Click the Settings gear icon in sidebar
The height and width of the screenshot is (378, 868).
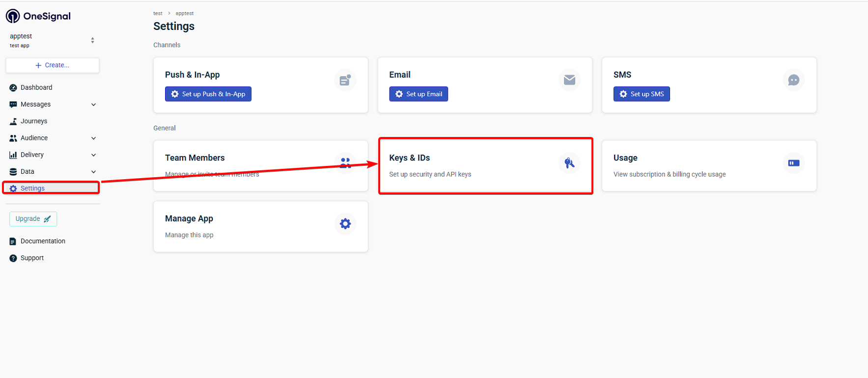(x=13, y=189)
